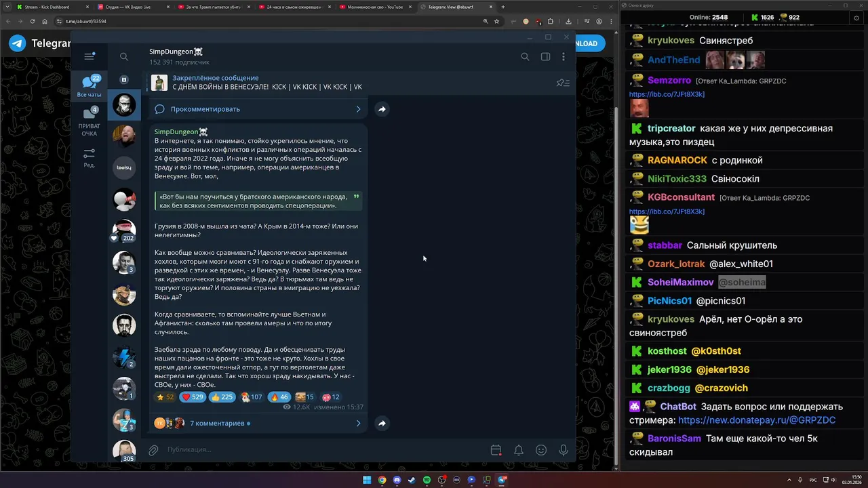The height and width of the screenshot is (488, 868).
Task: Toggle the fire reaction with 46
Action: pyautogui.click(x=279, y=397)
